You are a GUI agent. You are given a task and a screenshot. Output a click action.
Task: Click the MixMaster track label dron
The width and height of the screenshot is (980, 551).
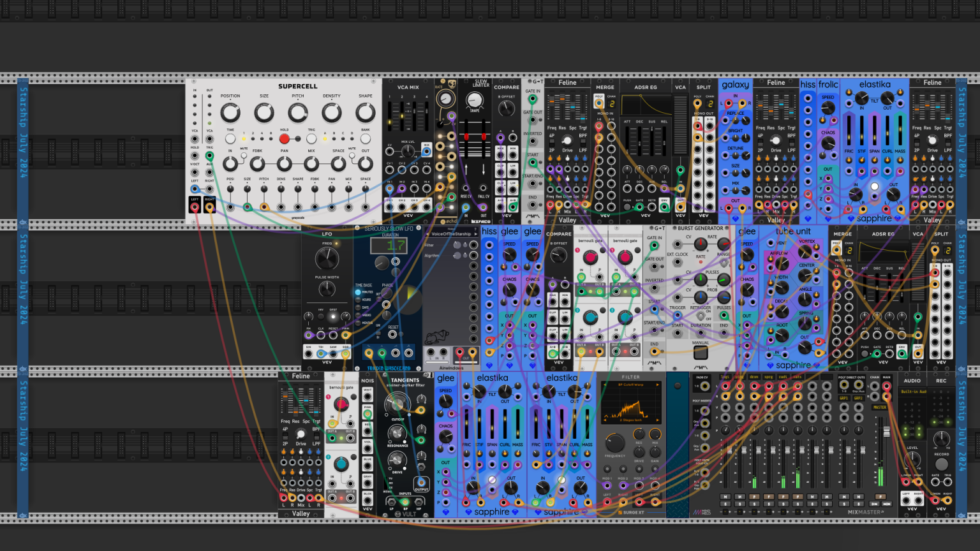coord(754,378)
